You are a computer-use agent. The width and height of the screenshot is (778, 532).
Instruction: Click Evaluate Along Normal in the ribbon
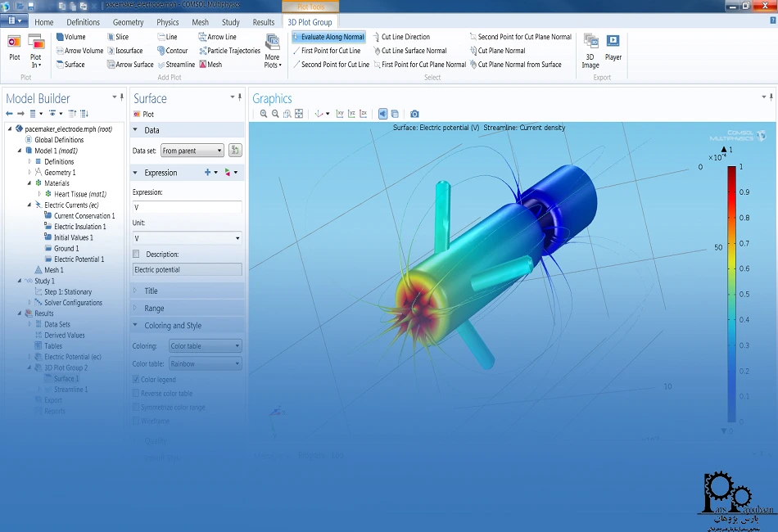[x=328, y=36]
